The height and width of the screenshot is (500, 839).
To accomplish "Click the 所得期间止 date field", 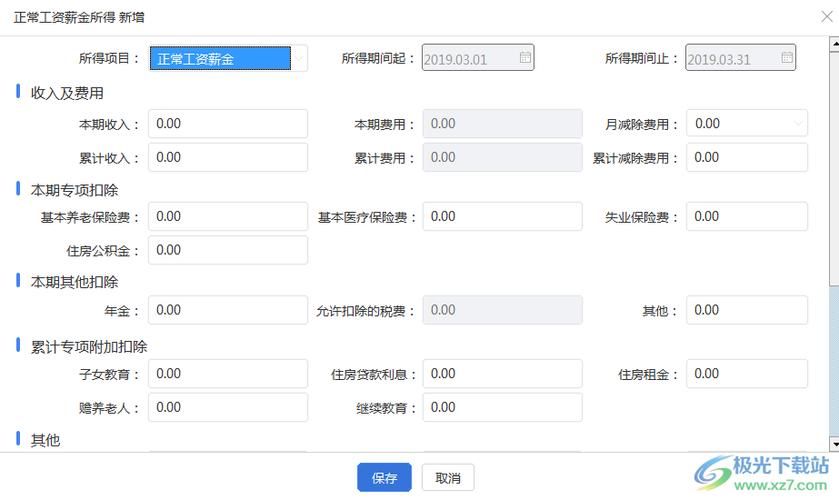I will (x=741, y=58).
